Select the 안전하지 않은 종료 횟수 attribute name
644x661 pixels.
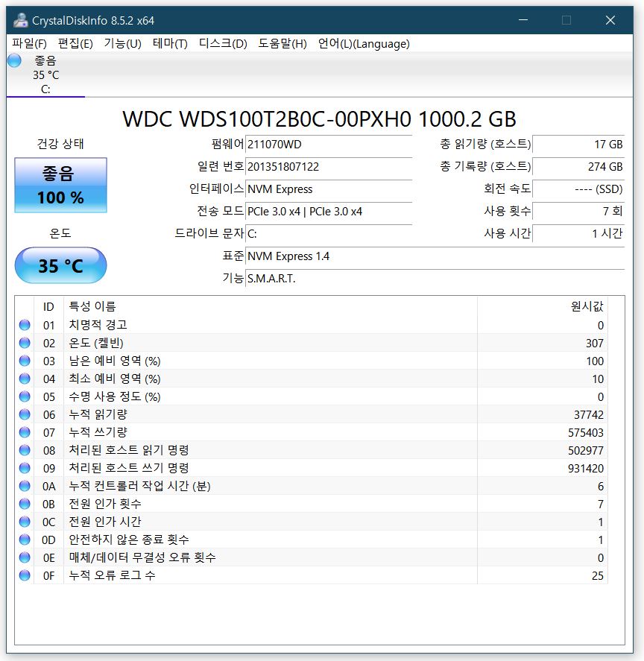(129, 540)
